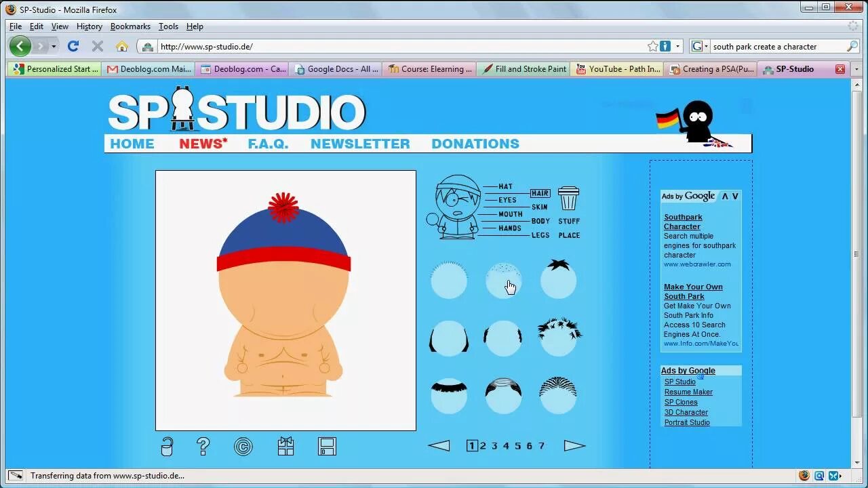Image resolution: width=868 pixels, height=488 pixels.
Task: Click the stop loading X icon
Action: pyautogui.click(x=98, y=46)
